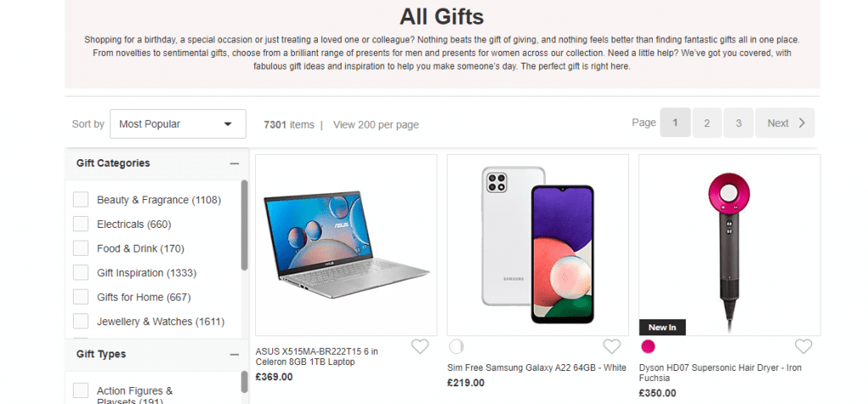Tick the Beauty & Fragrance checkbox
868x404 pixels.
click(x=81, y=200)
